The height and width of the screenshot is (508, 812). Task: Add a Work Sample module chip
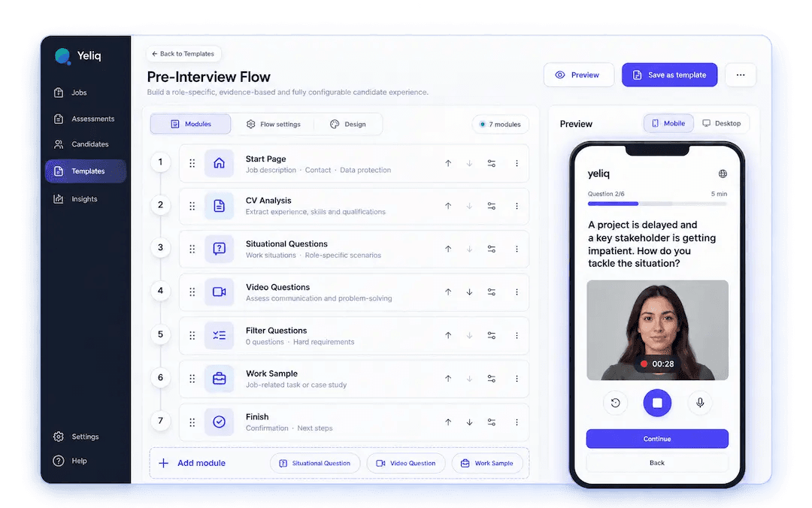coord(486,464)
